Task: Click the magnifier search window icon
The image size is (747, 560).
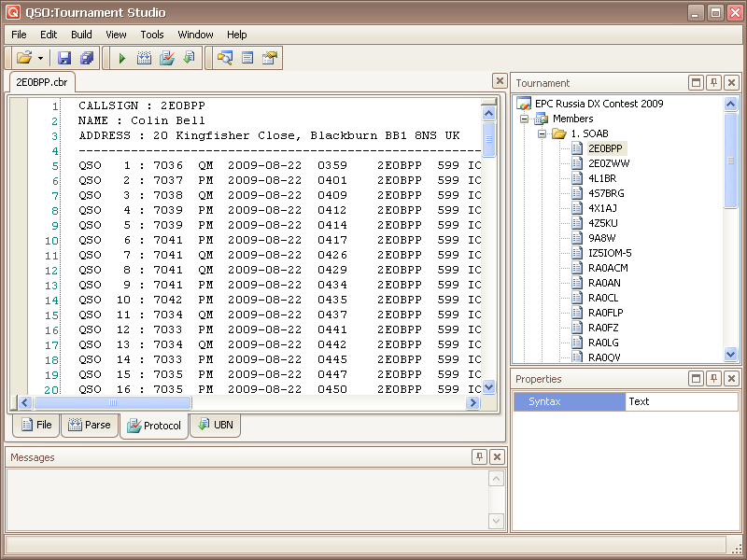Action: [x=225, y=58]
